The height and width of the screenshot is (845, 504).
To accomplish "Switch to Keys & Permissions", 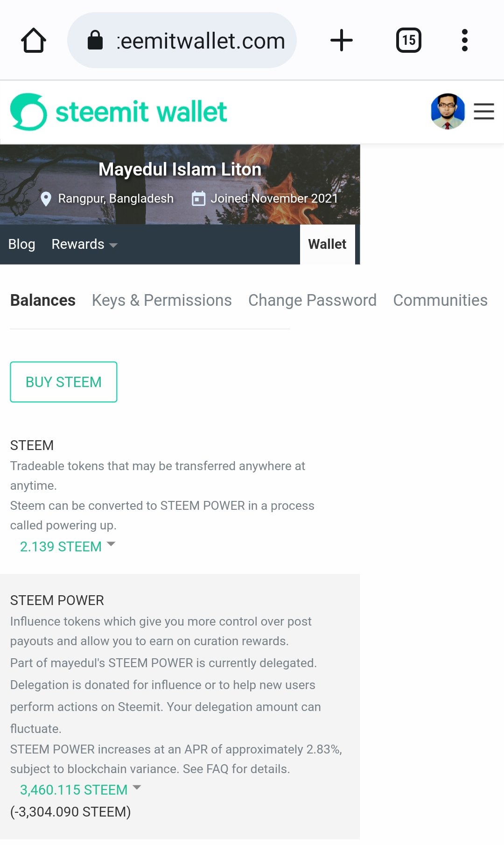I will point(161,300).
